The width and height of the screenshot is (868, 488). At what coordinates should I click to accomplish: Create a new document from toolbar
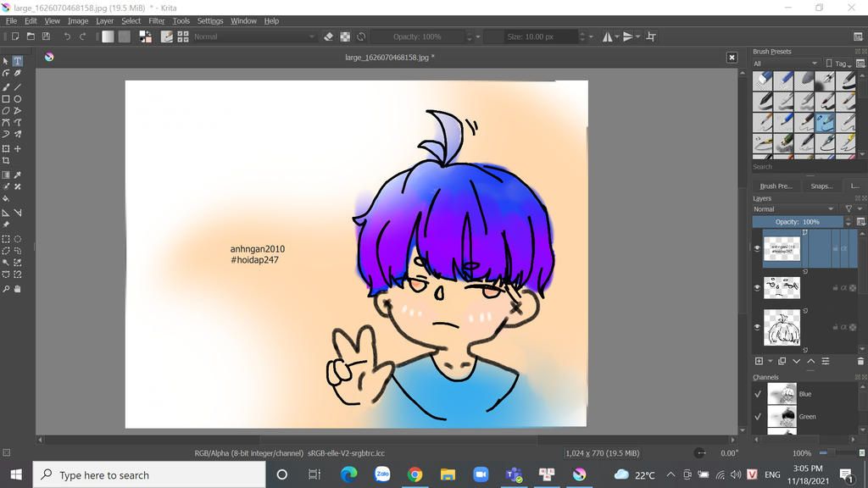point(15,36)
